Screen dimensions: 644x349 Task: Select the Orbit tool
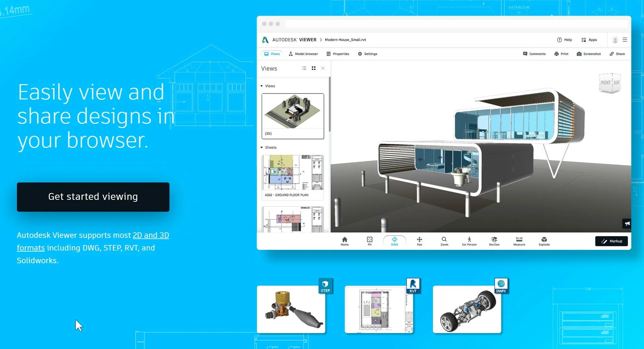(394, 240)
